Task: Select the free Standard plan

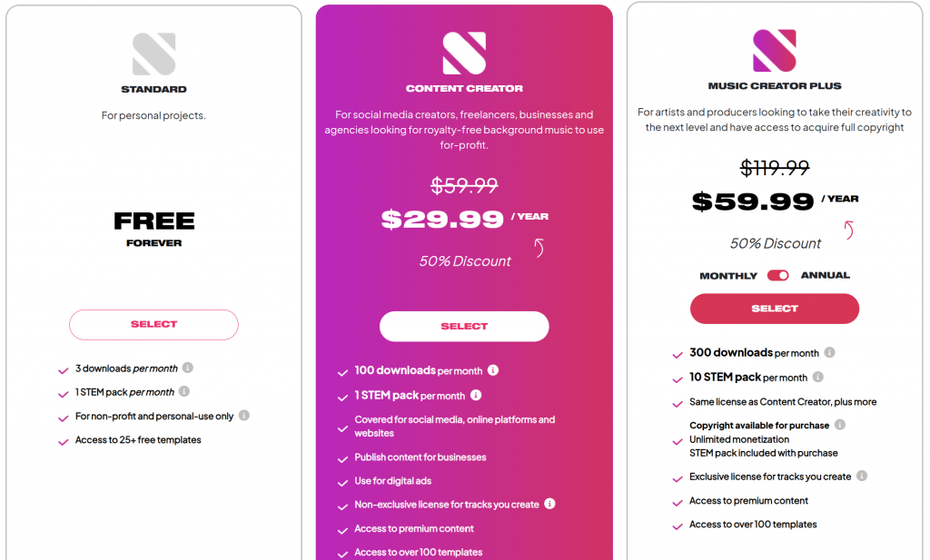Action: [x=153, y=325]
